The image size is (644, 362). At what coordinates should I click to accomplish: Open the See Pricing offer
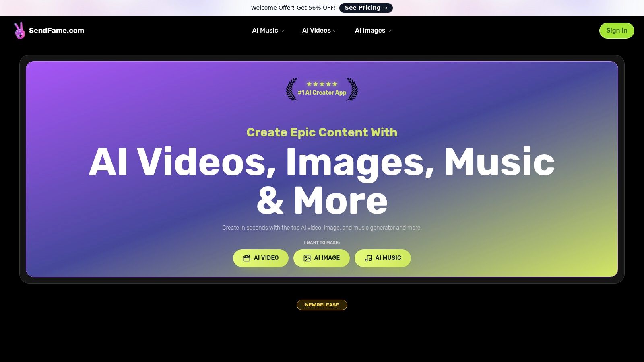tap(366, 8)
